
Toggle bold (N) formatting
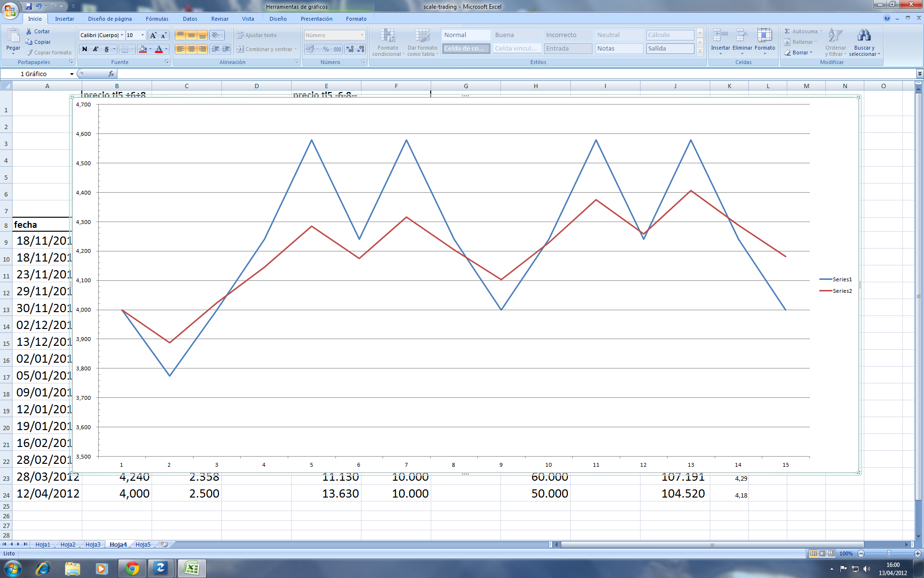[85, 49]
